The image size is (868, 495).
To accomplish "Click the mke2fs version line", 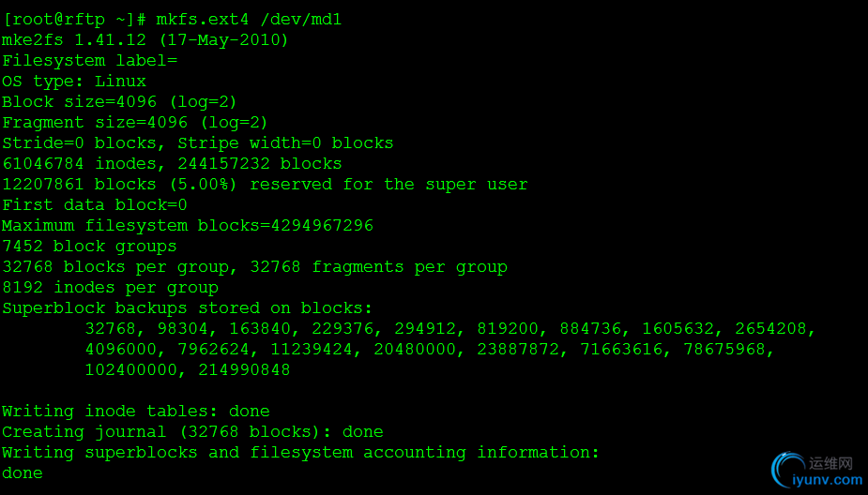I will click(x=145, y=40).
